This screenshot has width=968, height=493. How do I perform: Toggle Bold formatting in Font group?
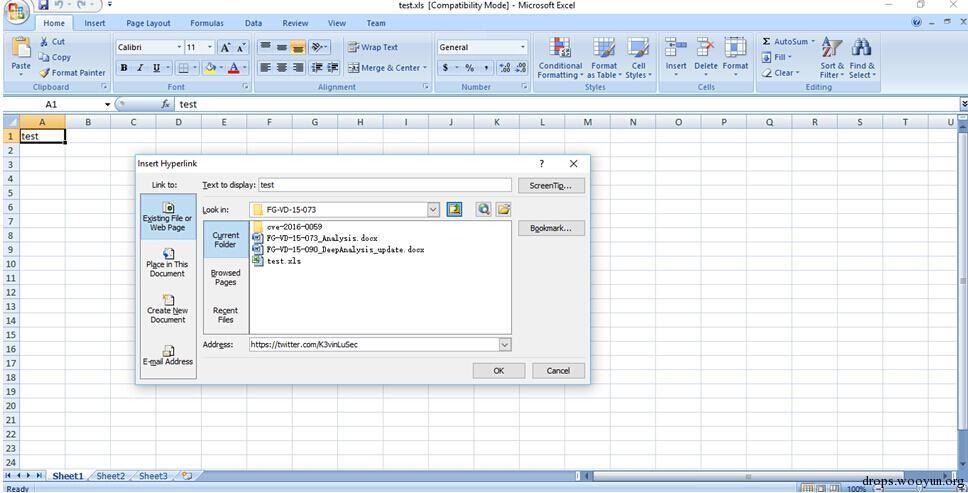point(124,68)
